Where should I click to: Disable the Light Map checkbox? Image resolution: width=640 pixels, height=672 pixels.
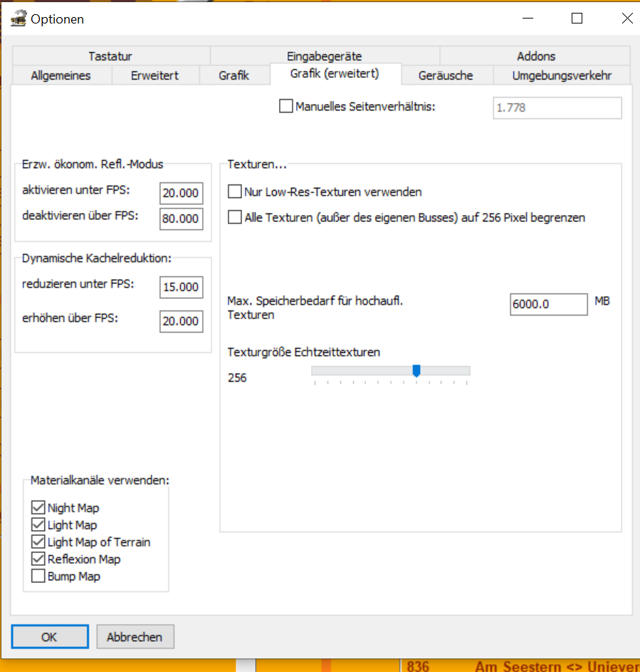coord(38,525)
